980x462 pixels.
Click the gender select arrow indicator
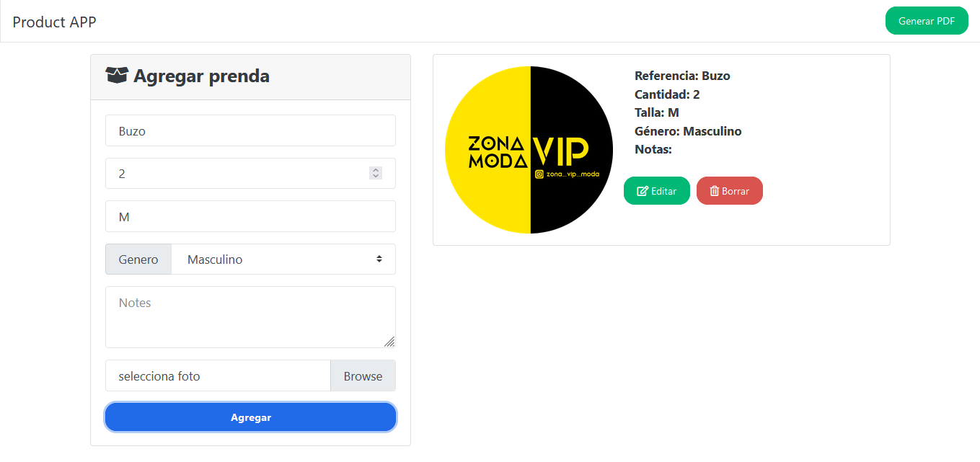[379, 259]
